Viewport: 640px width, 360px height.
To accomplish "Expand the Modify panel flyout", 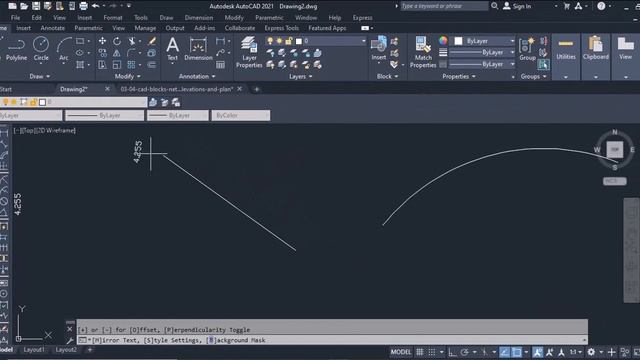I will pyautogui.click(x=127, y=76).
